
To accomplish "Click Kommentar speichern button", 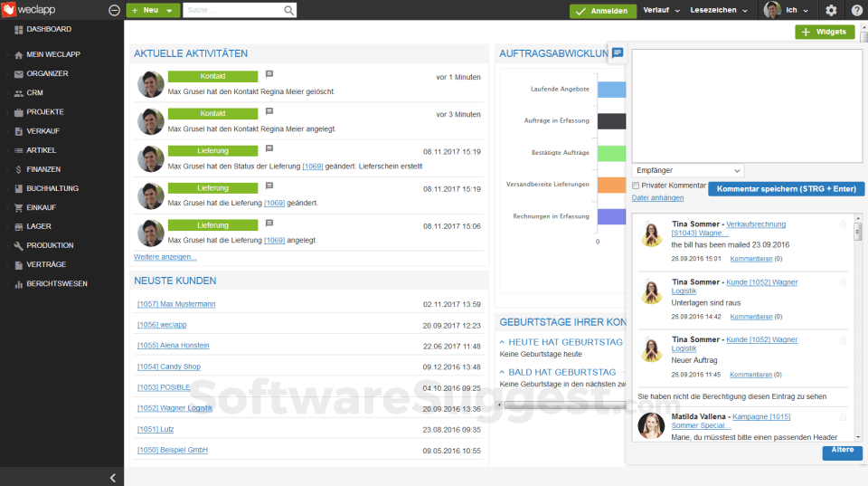I will click(x=786, y=189).
